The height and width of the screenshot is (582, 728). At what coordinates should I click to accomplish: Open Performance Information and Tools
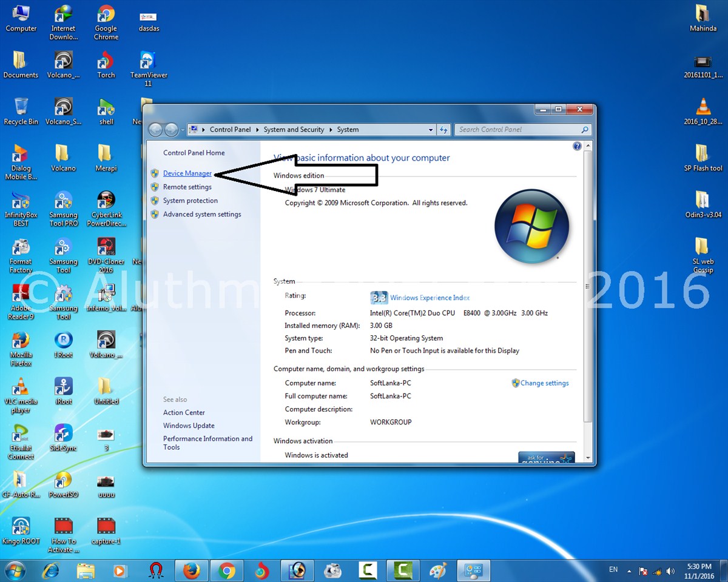207,443
